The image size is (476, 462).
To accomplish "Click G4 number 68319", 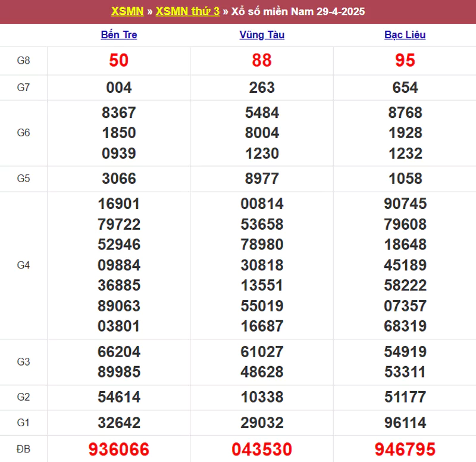I will [405, 326].
